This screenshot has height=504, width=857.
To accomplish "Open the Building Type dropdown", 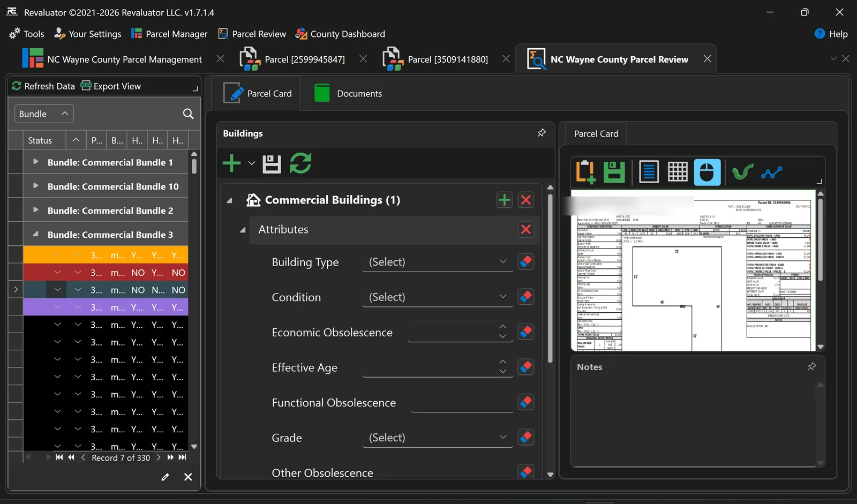I will tap(438, 262).
